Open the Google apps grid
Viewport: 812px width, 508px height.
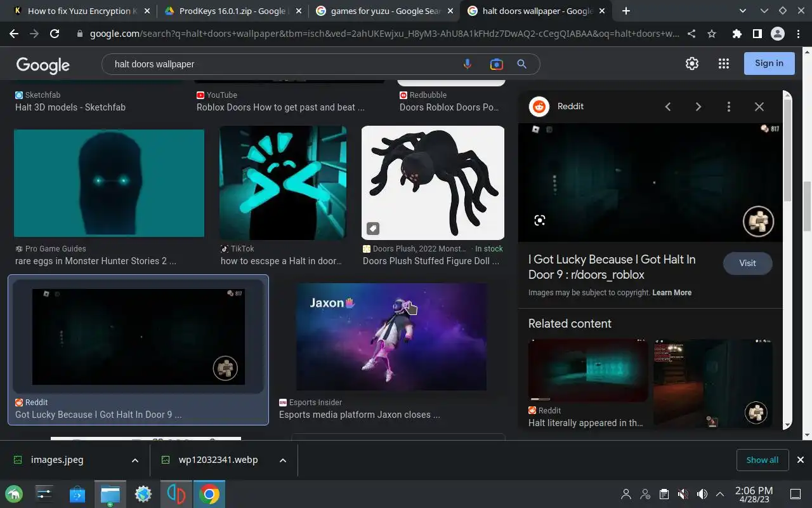[x=724, y=63]
